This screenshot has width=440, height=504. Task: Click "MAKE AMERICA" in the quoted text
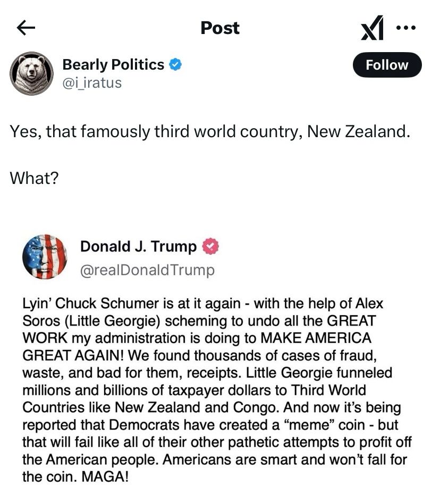click(316, 338)
